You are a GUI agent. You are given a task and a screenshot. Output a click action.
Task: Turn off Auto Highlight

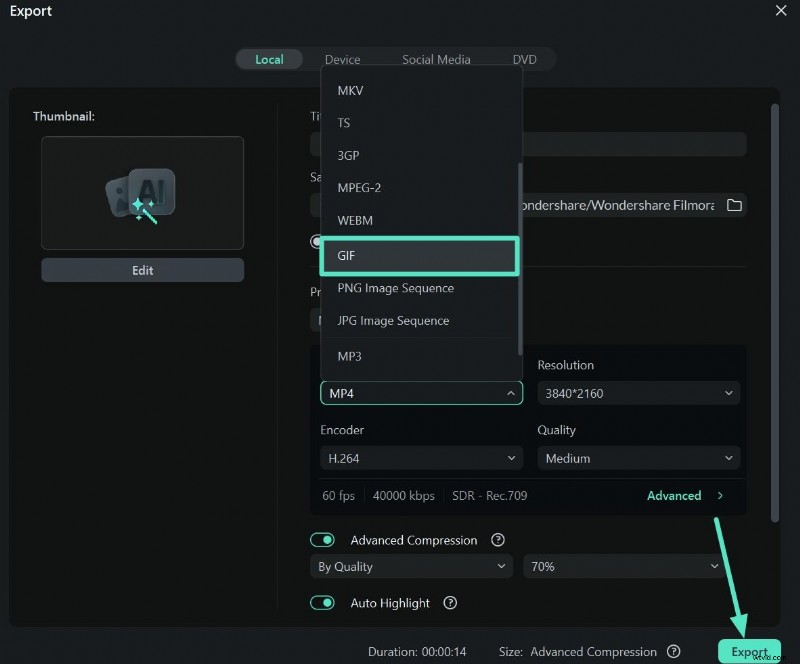(322, 603)
